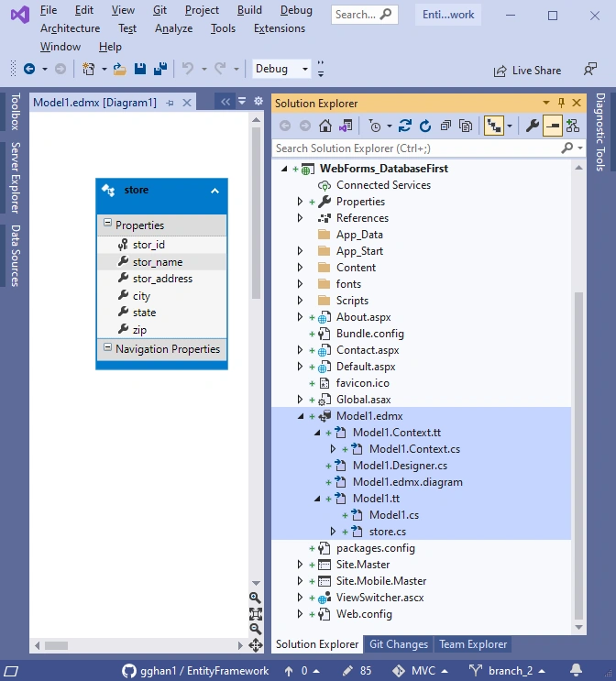Expand the App_Start folder node

click(x=300, y=251)
